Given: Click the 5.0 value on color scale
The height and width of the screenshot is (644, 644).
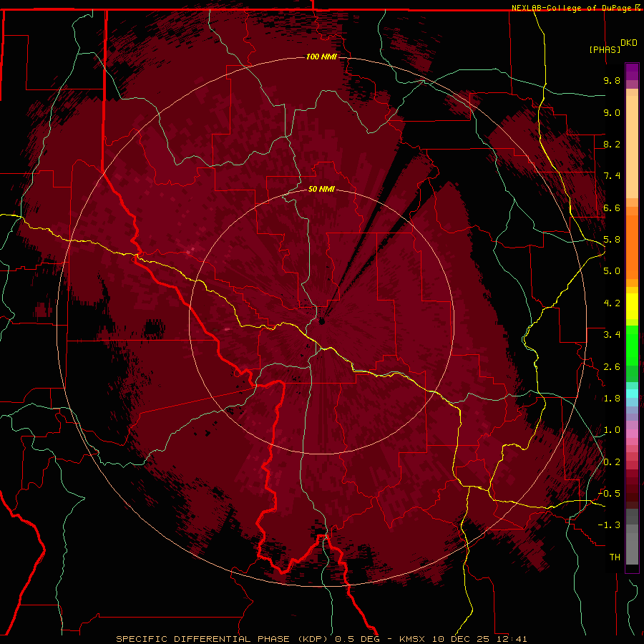Looking at the screenshot, I should click(x=612, y=271).
